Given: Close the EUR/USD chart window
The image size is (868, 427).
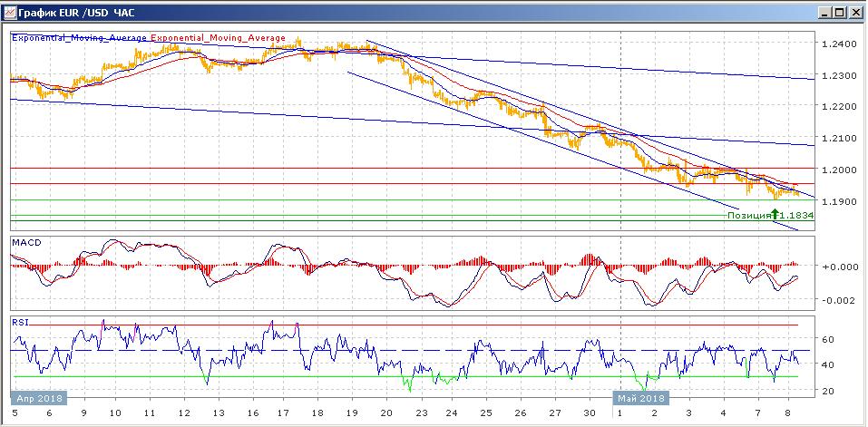Looking at the screenshot, I should pyautogui.click(x=855, y=13).
